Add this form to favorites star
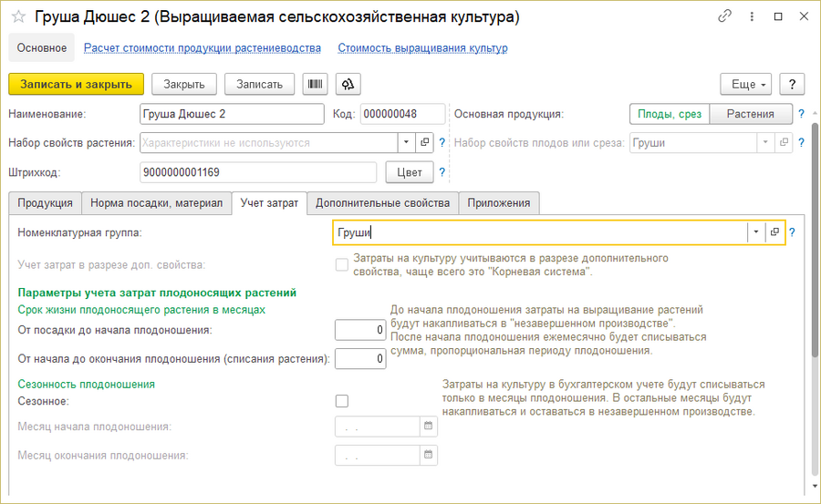The image size is (821, 504). tap(18, 16)
